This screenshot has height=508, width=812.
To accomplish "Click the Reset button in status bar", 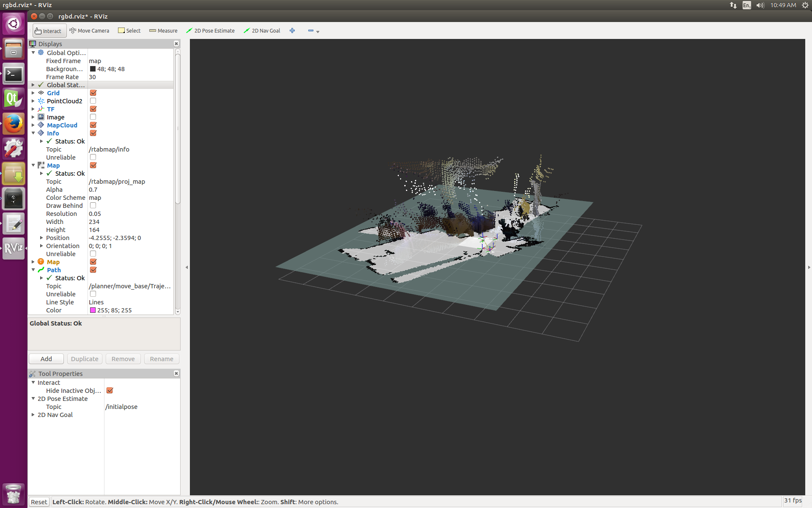I will [39, 502].
